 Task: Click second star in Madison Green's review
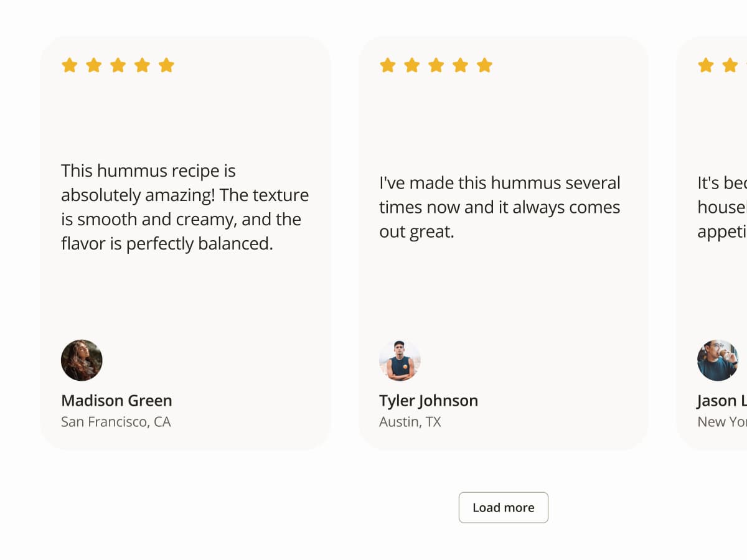click(x=93, y=65)
